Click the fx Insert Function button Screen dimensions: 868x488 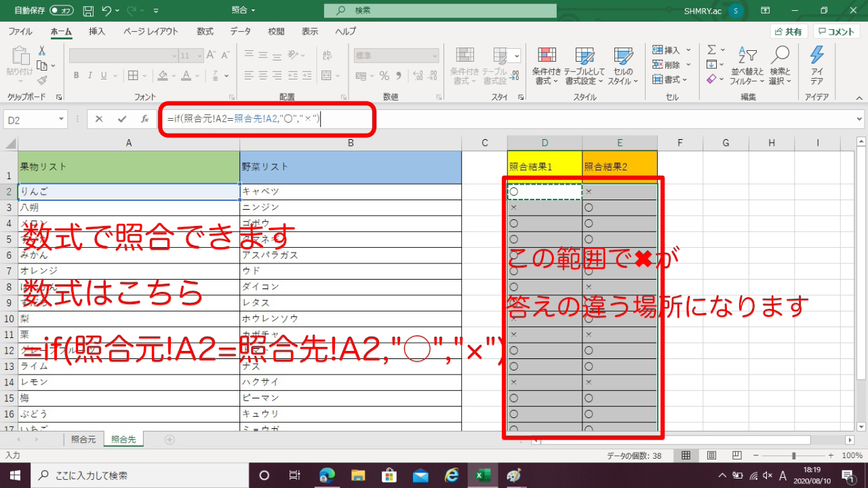tap(144, 119)
